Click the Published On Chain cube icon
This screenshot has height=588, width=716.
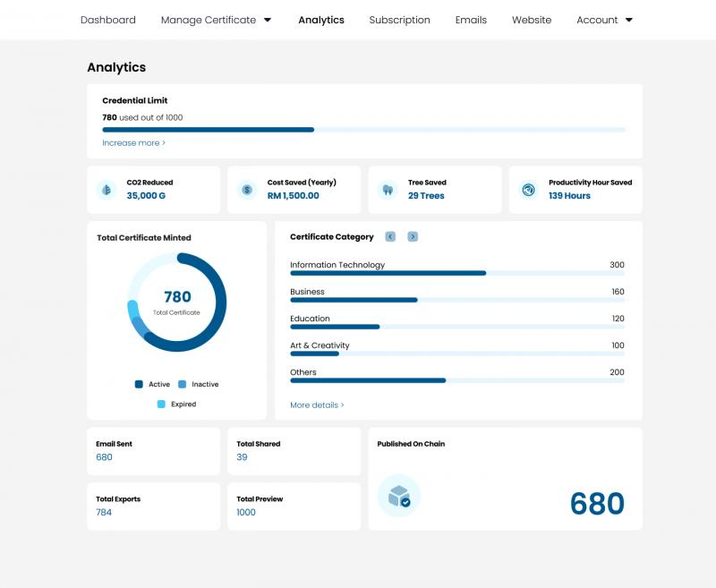398,496
